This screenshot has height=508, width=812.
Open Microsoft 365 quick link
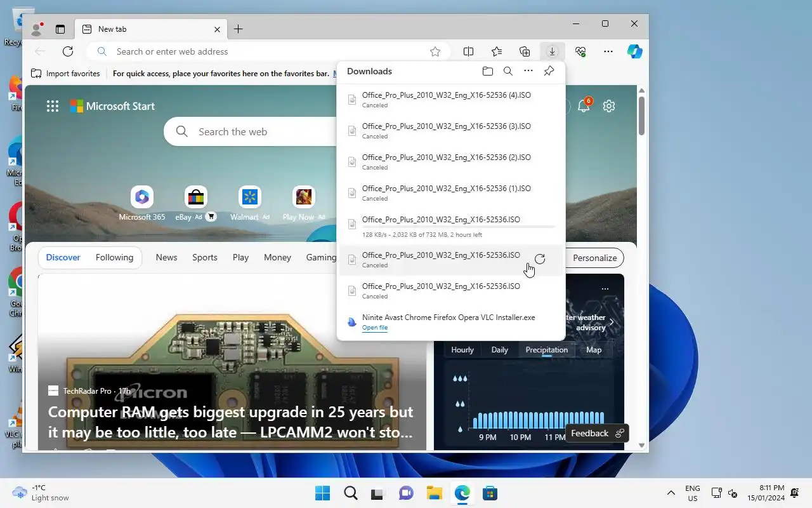pyautogui.click(x=142, y=204)
